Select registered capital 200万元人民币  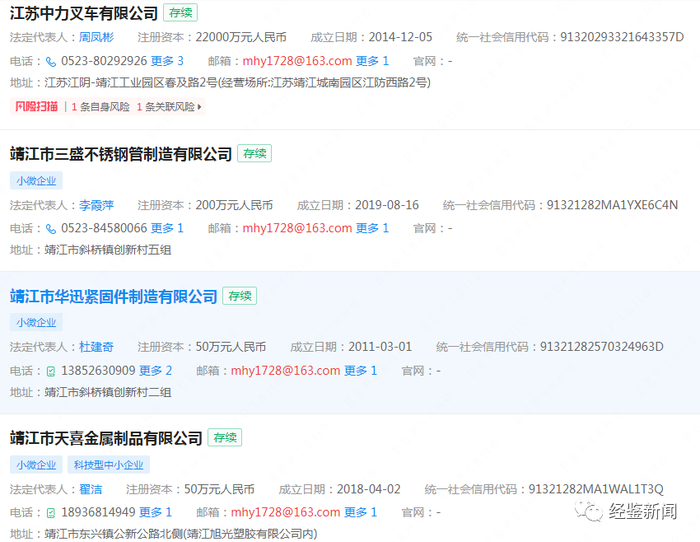click(x=234, y=205)
